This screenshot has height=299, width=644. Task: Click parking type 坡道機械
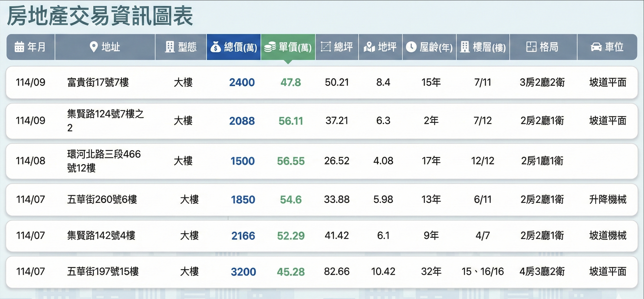(608, 235)
